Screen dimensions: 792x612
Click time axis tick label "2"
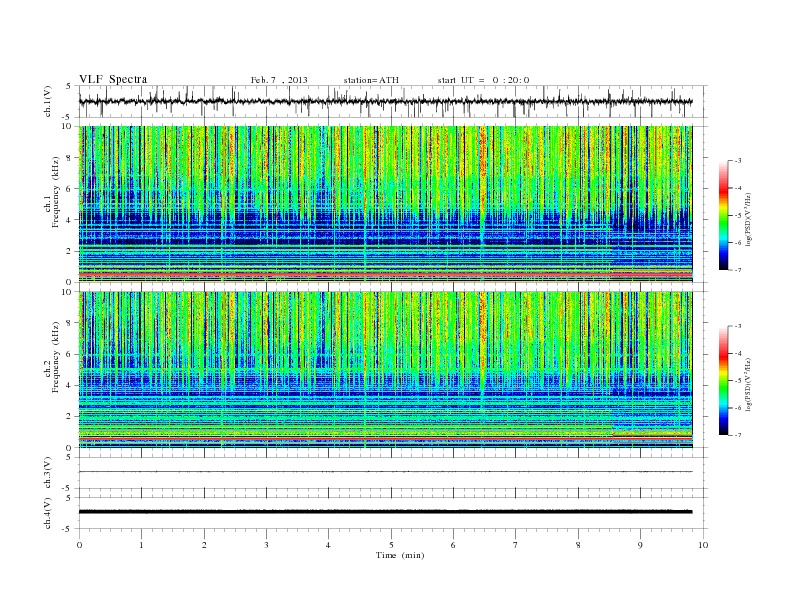point(204,545)
